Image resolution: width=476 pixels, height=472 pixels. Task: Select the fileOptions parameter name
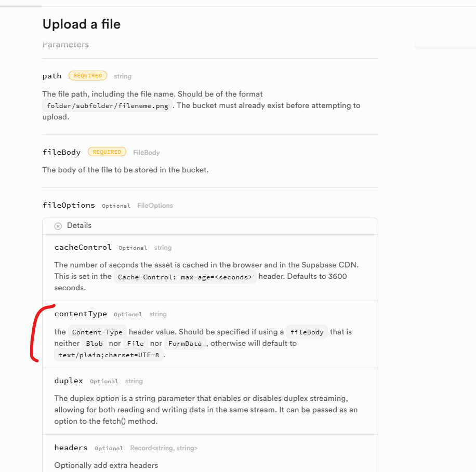tap(69, 205)
